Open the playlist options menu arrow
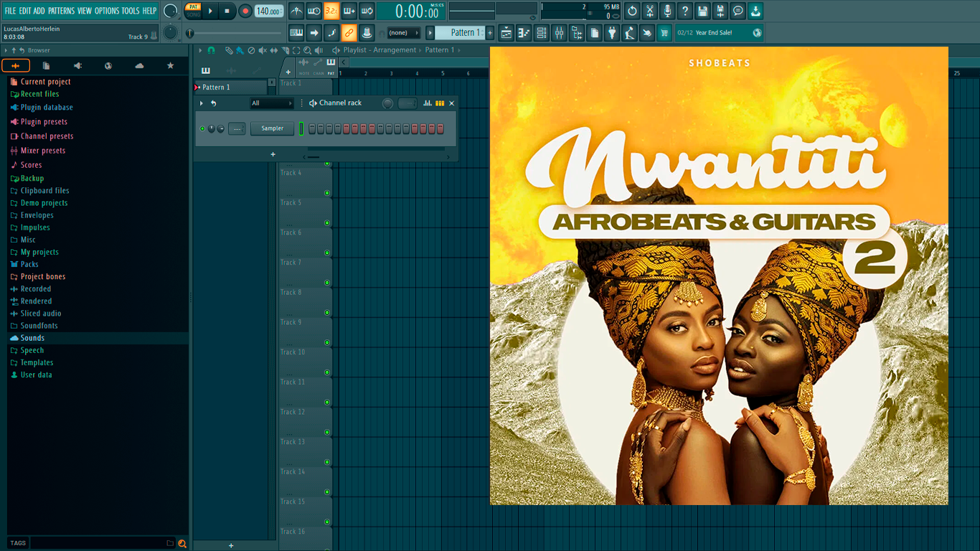This screenshot has width=980, height=551. (202, 50)
